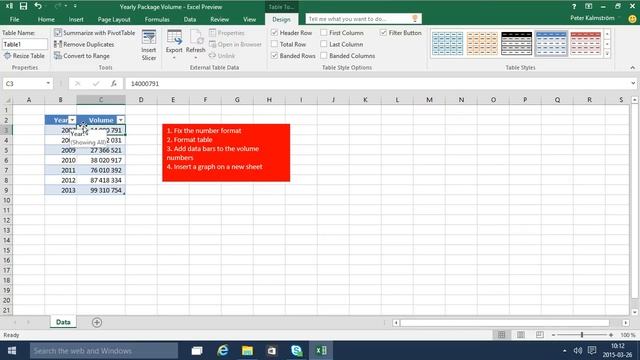The height and width of the screenshot is (360, 640).
Task: Open the Windows Start menu
Action: pyautogui.click(x=12, y=351)
